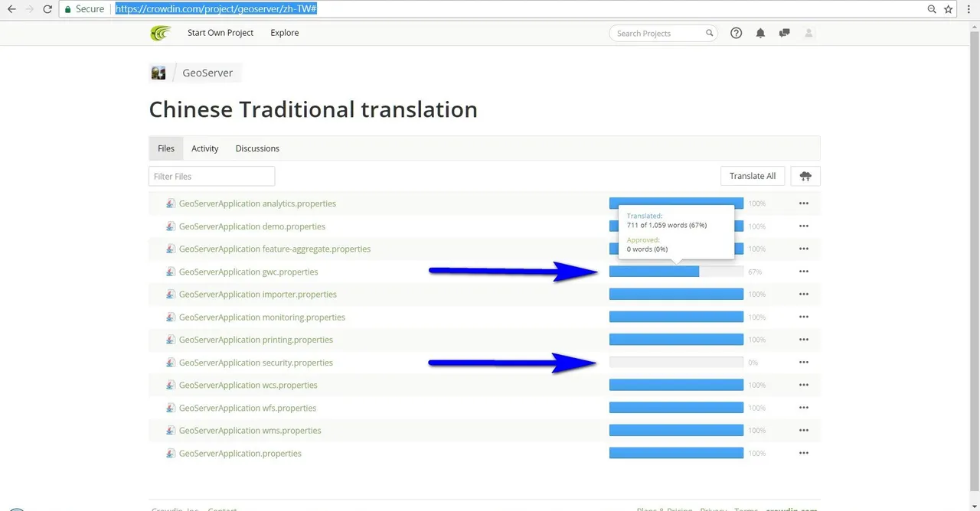
Task: Open the messages chat icon
Action: pos(784,33)
